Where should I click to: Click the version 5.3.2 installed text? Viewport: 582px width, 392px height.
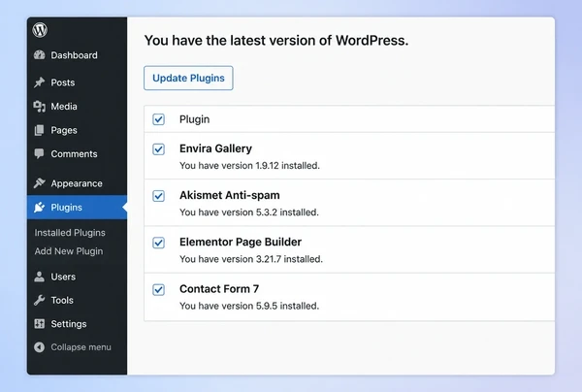[249, 212]
